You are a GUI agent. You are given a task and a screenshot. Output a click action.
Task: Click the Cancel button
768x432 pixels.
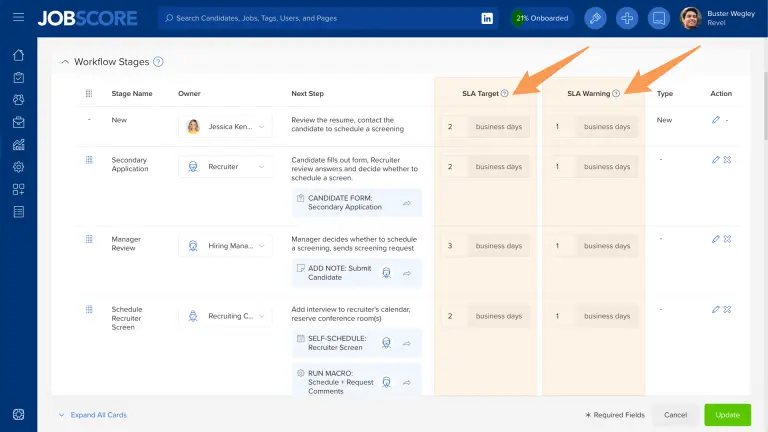click(x=675, y=415)
